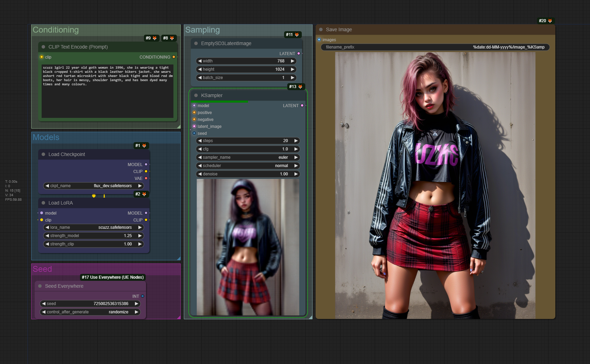
Task: Click the FPS:59.88 stats readout
Action: (13, 200)
